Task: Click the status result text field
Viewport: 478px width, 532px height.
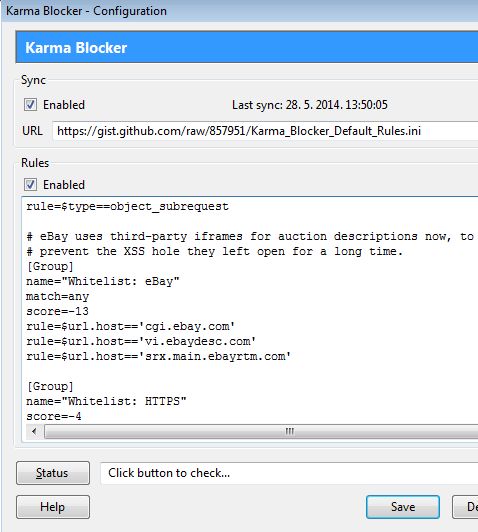Action: pos(289,473)
